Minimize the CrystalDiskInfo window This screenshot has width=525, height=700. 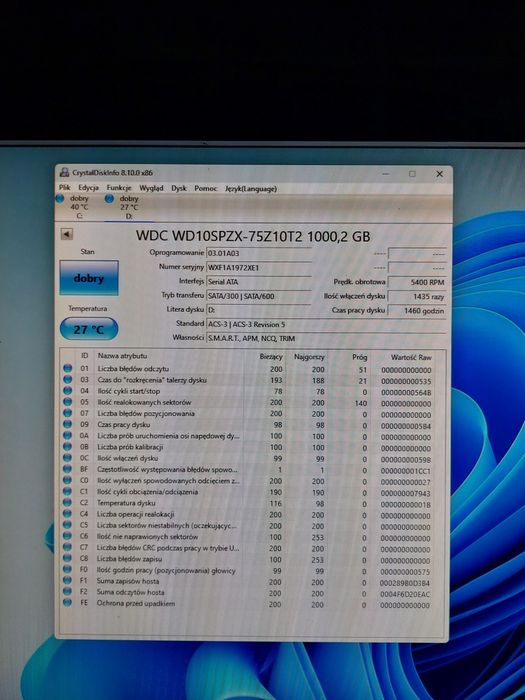point(386,174)
